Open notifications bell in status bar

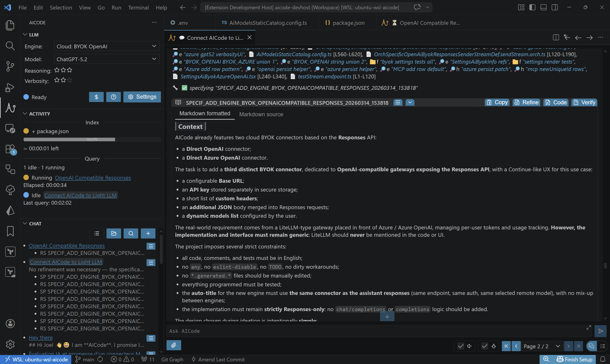(603, 359)
